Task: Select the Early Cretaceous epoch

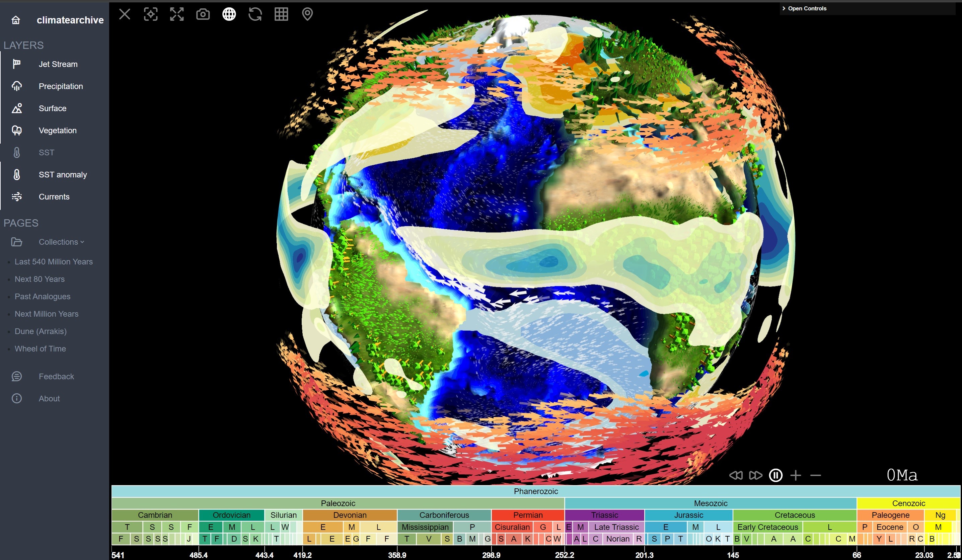Action: (767, 527)
